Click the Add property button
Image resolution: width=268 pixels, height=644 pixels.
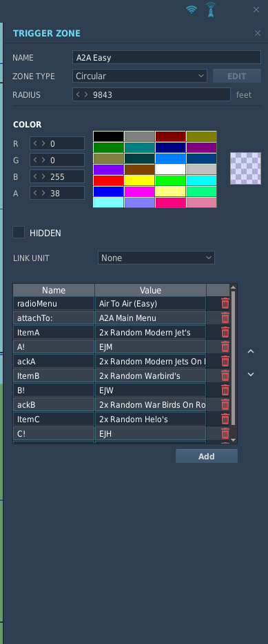pos(207,456)
